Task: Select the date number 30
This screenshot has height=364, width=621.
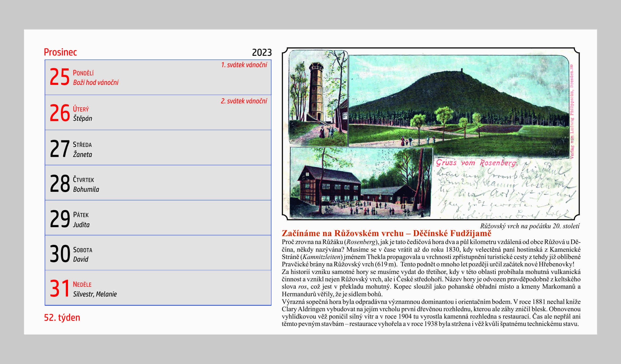Action: coord(60,254)
